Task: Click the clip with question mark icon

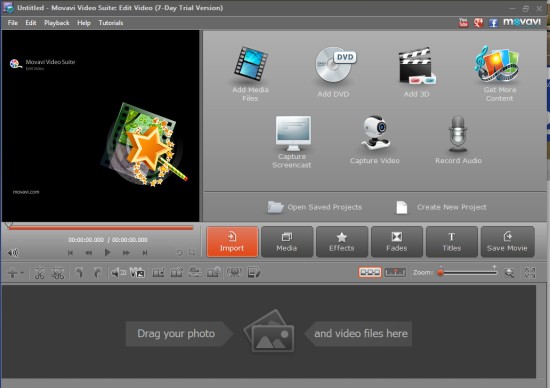Action: 177,273
